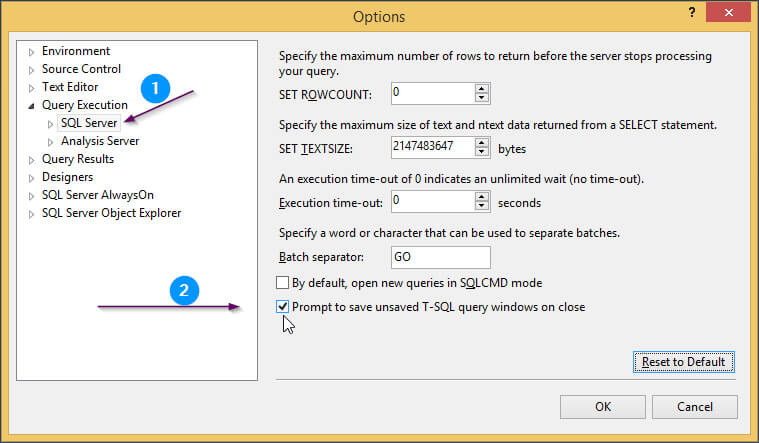Confirm options with the OK button
This screenshot has height=443, width=759.
click(603, 407)
